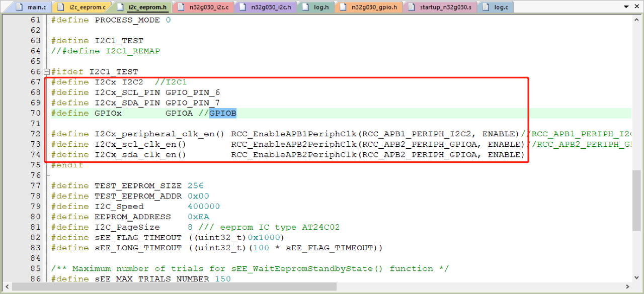Click the file icon on main.c tab
This screenshot has height=294, width=644.
(x=20, y=7)
